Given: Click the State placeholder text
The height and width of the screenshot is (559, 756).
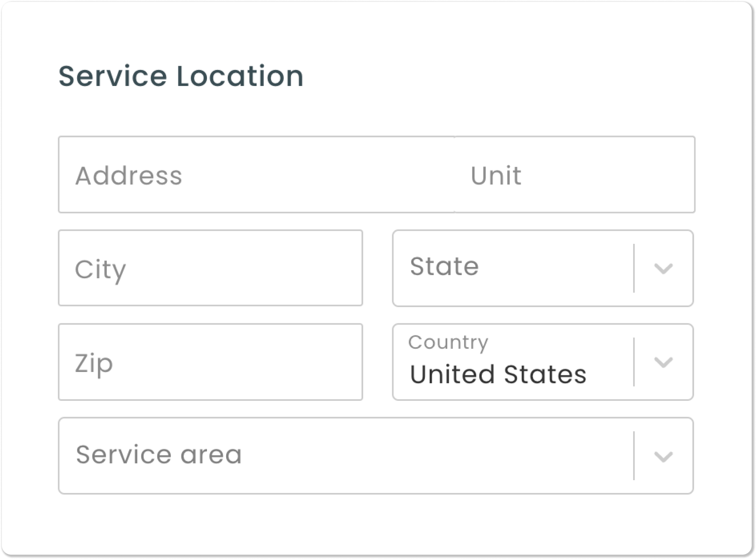Looking at the screenshot, I should point(443,267).
